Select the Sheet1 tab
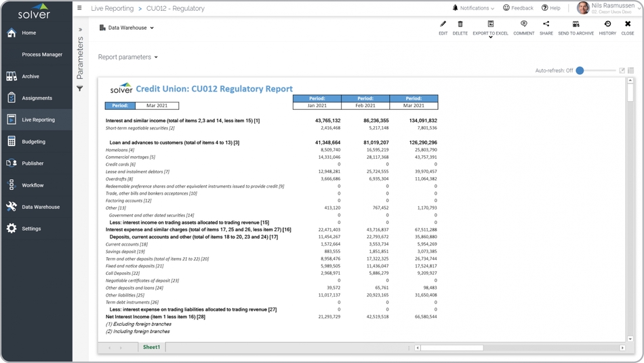644x363 pixels. pyautogui.click(x=151, y=347)
